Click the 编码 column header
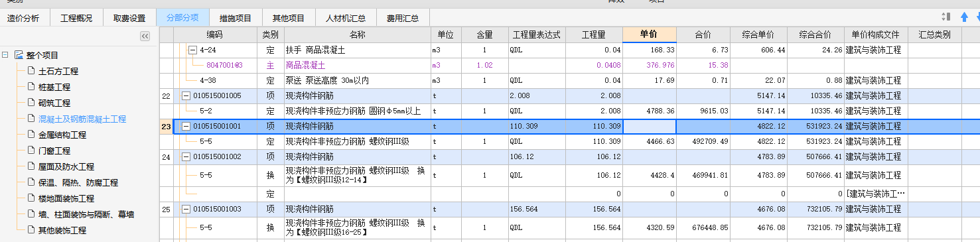This screenshot has width=980, height=242. point(215,34)
